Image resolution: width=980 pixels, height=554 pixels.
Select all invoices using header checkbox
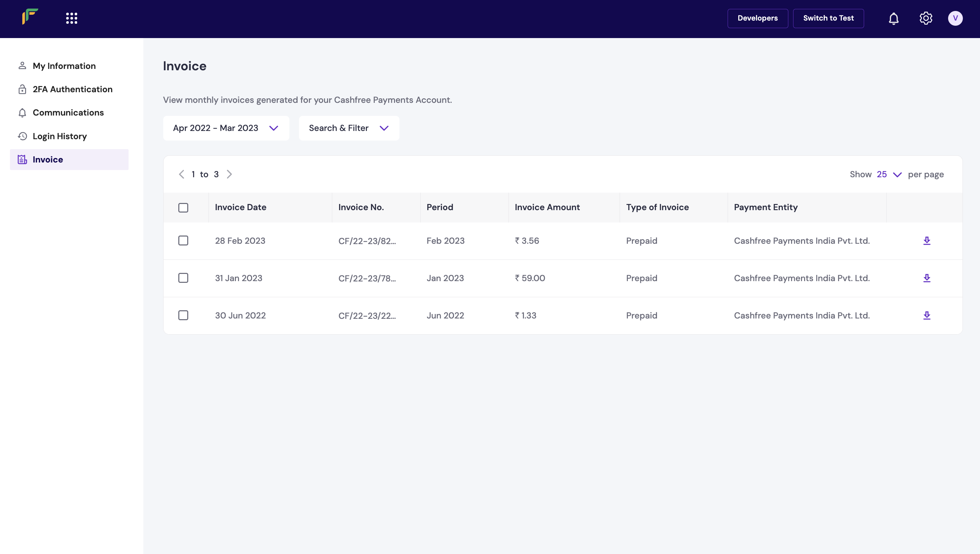click(x=183, y=208)
